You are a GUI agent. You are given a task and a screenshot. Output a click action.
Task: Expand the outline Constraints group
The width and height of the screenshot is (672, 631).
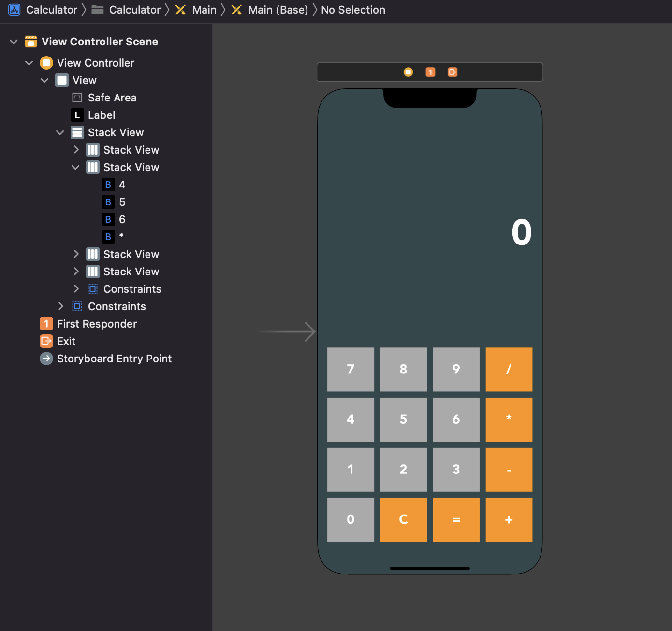60,306
